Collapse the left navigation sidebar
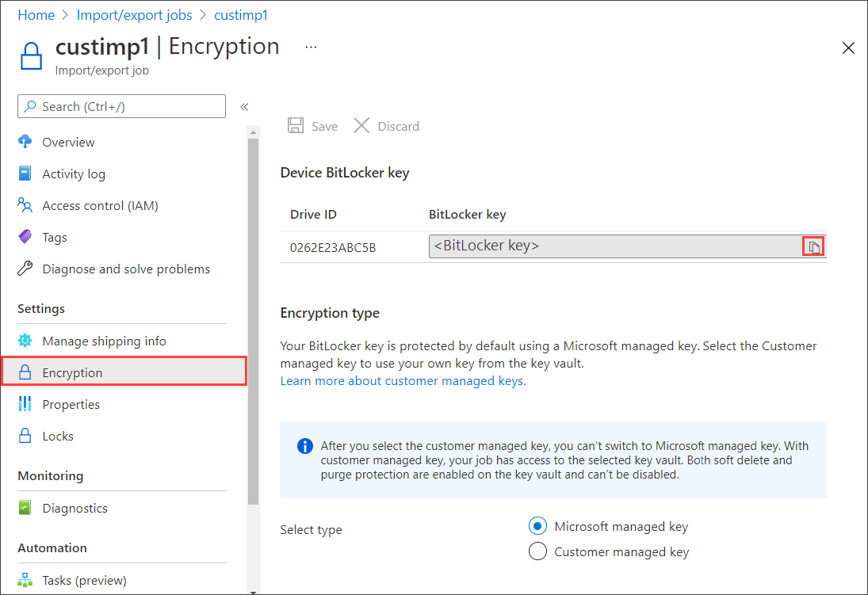Viewport: 868px width, 595px height. (244, 106)
